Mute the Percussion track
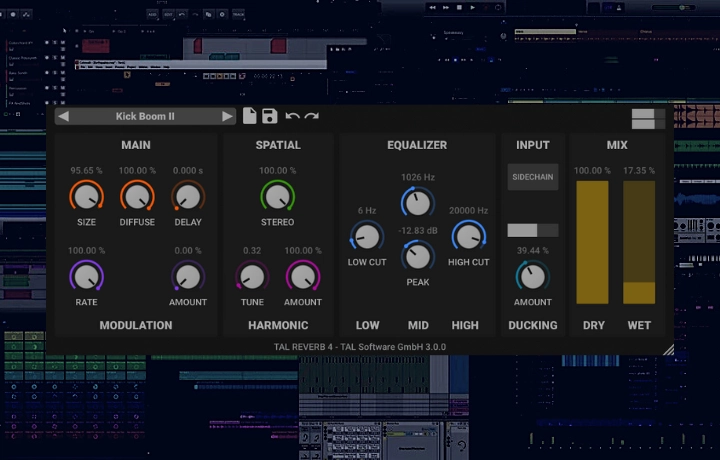 pyautogui.click(x=62, y=88)
